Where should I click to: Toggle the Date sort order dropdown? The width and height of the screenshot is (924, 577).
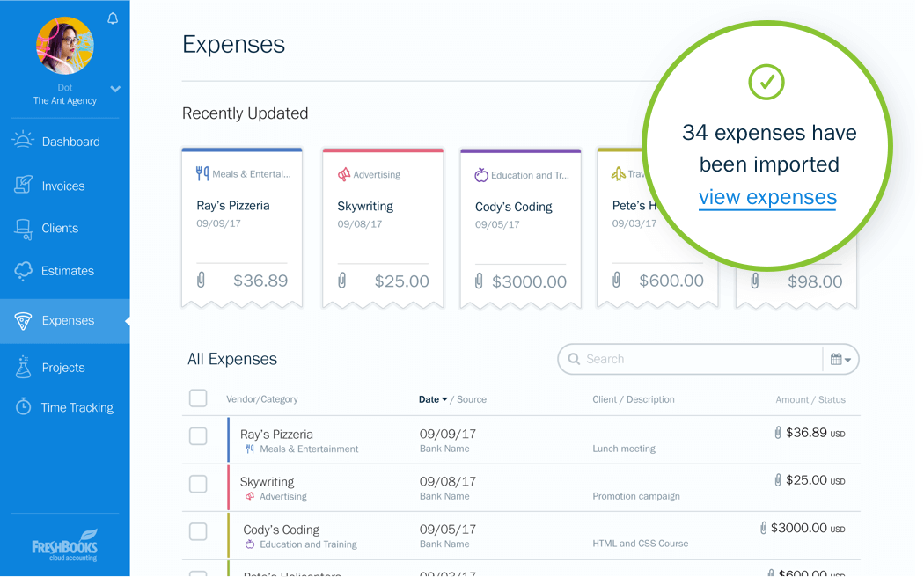pyautogui.click(x=444, y=398)
